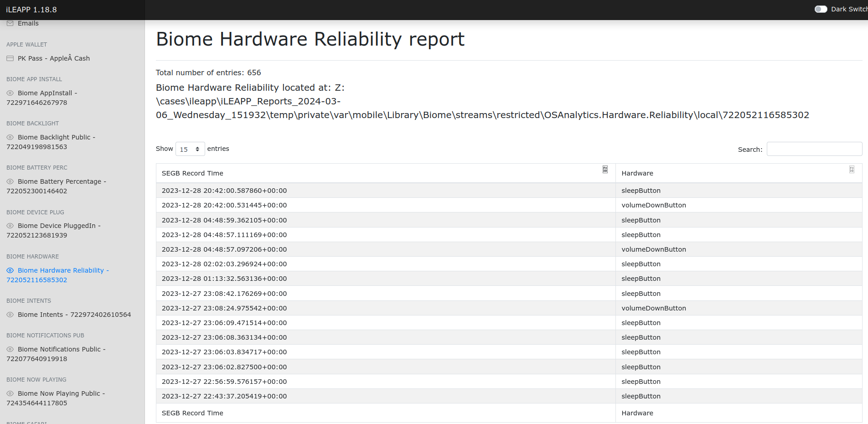The width and height of the screenshot is (868, 424).
Task: Click the BIOME HARDWARE section label
Action: click(32, 257)
